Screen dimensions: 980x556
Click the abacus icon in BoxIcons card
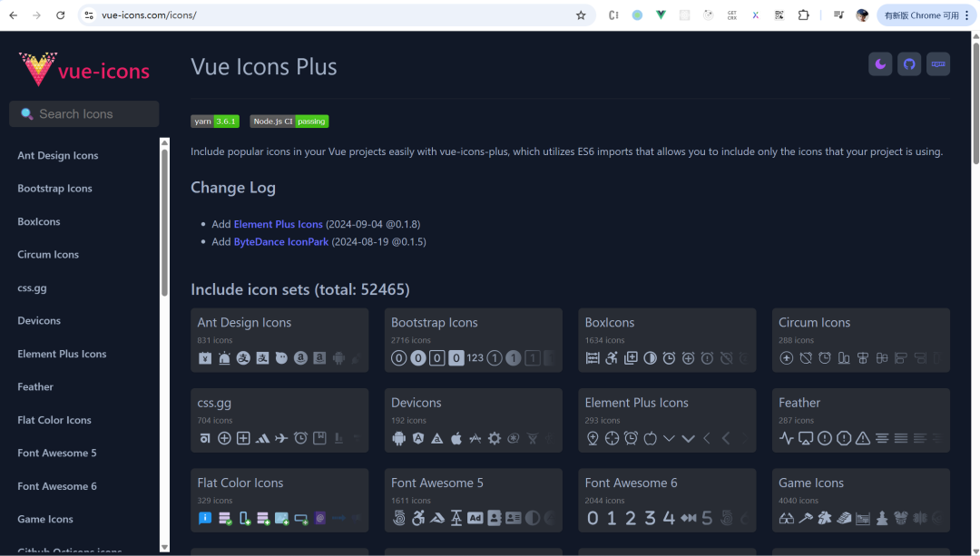click(593, 358)
